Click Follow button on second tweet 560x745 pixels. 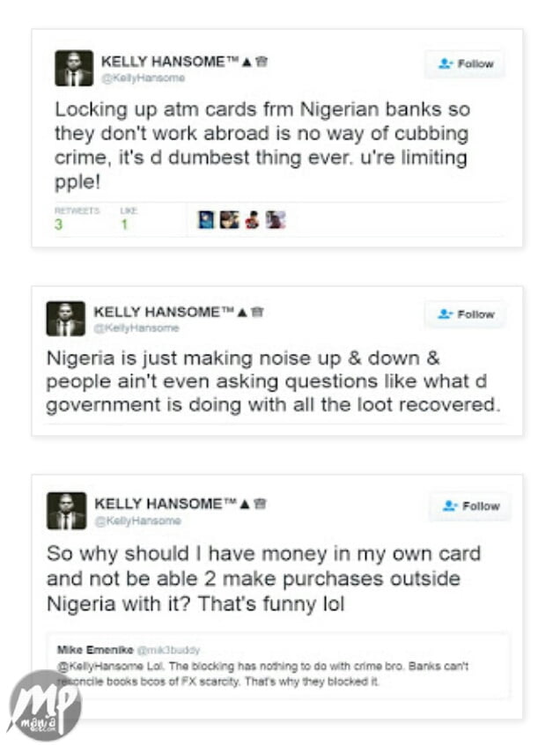pos(466,314)
